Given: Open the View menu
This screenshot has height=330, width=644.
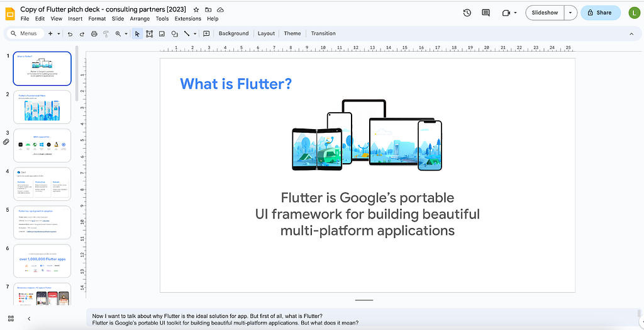Looking at the screenshot, I should pos(56,18).
